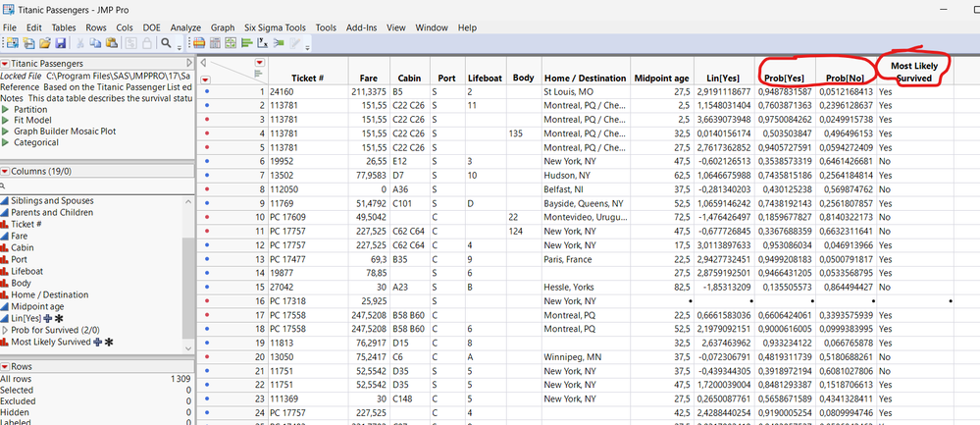Expand the Prob for Survived column group

click(6, 330)
